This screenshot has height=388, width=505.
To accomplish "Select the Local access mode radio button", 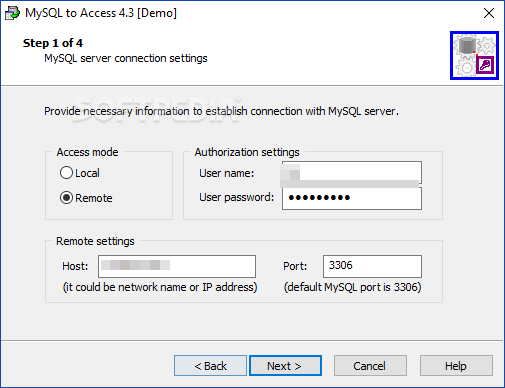I will point(66,173).
